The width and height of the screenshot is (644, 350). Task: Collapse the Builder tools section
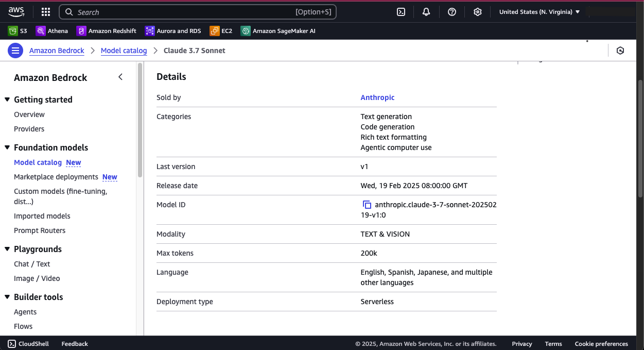(x=7, y=297)
